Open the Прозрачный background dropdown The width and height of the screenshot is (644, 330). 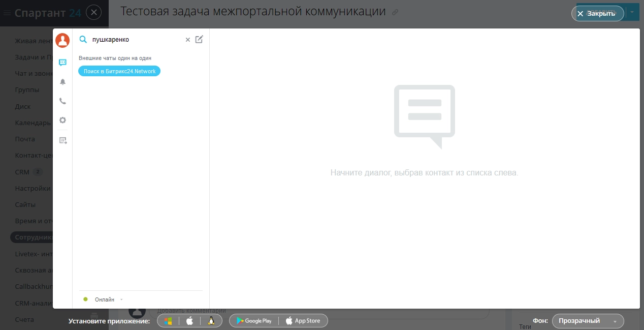[588, 321]
